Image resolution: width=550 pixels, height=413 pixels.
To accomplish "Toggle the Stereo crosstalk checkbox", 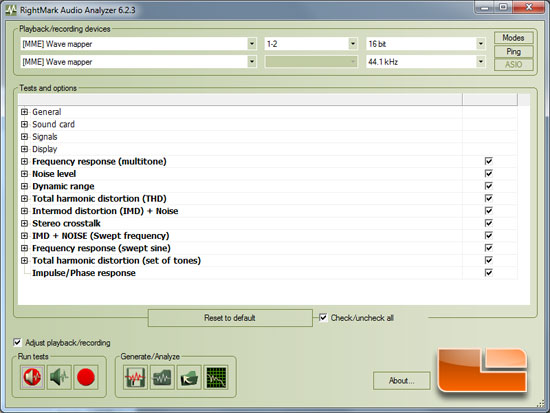I will pyautogui.click(x=488, y=223).
